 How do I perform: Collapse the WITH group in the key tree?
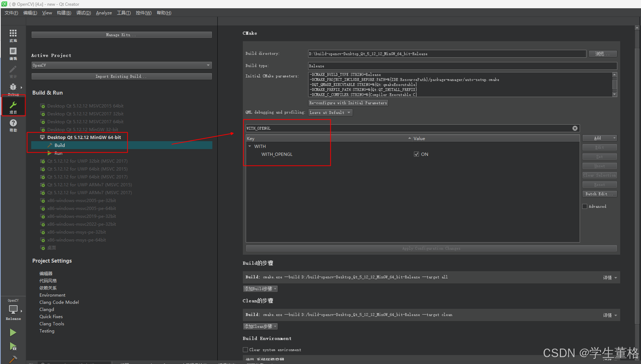click(x=250, y=147)
